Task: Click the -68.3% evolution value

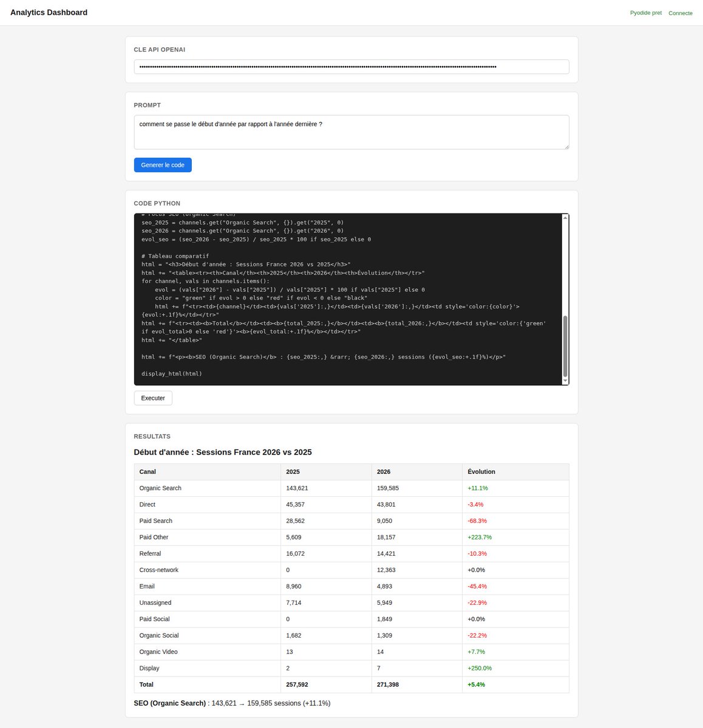Action: pos(477,521)
